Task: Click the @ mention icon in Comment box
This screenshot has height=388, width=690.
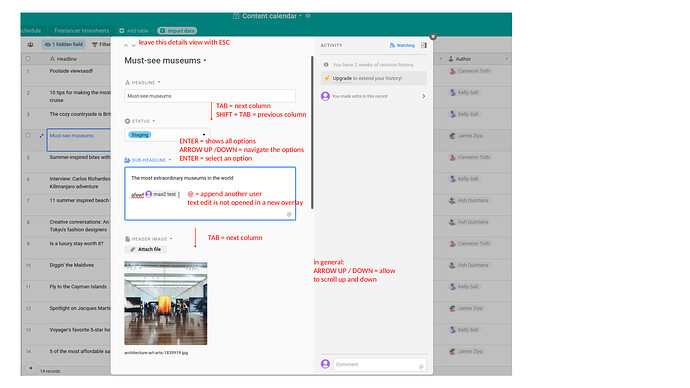Action: point(421,366)
